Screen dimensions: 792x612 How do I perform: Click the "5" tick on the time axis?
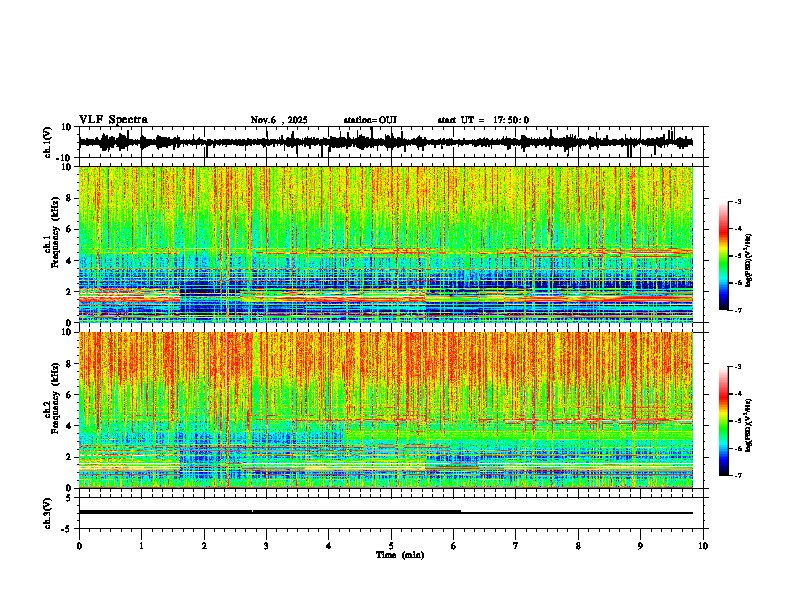391,546
